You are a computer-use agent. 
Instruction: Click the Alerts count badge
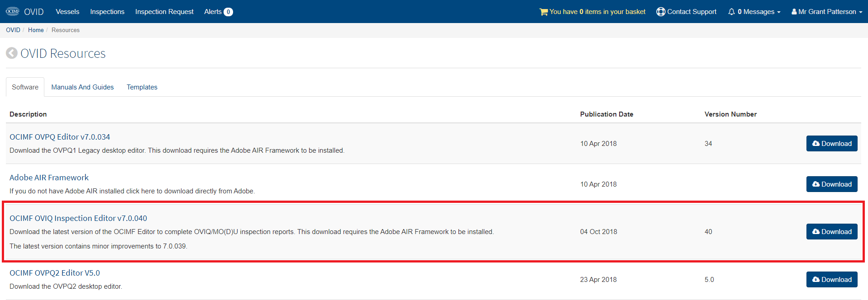click(x=229, y=12)
